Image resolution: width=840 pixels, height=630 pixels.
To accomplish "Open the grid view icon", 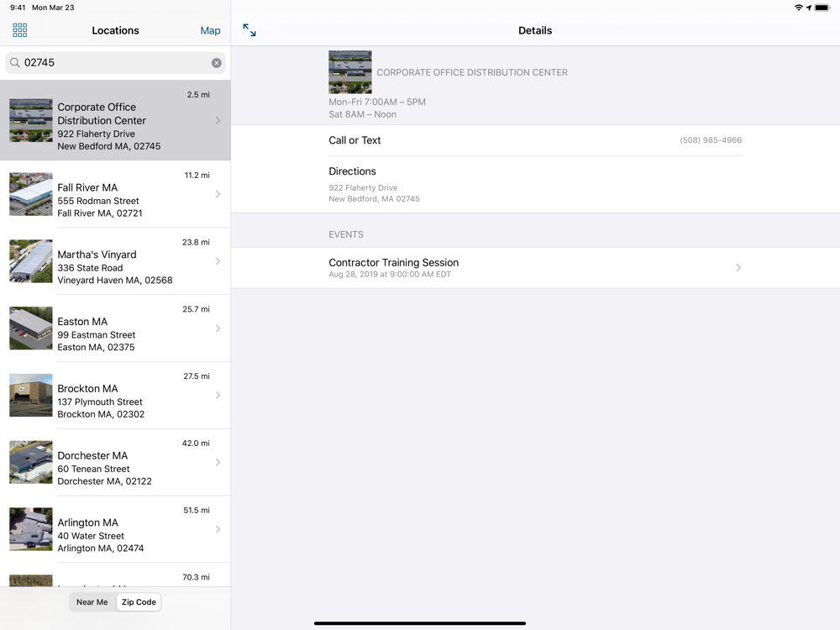I will click(x=20, y=30).
